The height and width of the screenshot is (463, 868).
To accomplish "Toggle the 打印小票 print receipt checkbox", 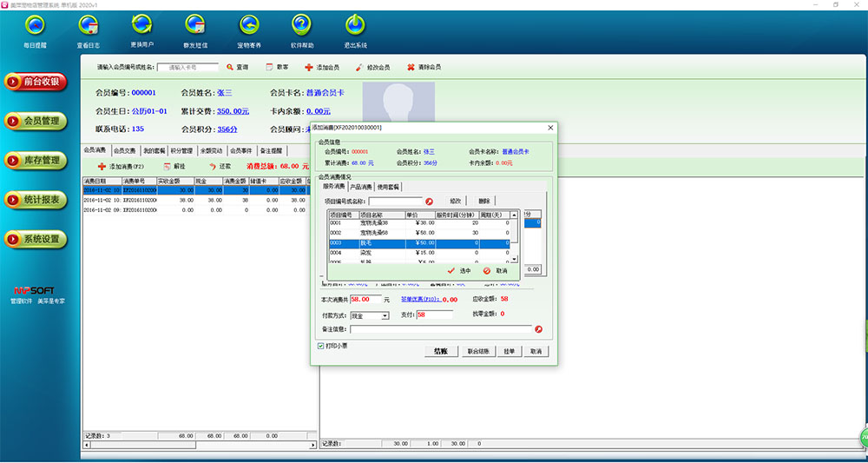I will tap(321, 346).
